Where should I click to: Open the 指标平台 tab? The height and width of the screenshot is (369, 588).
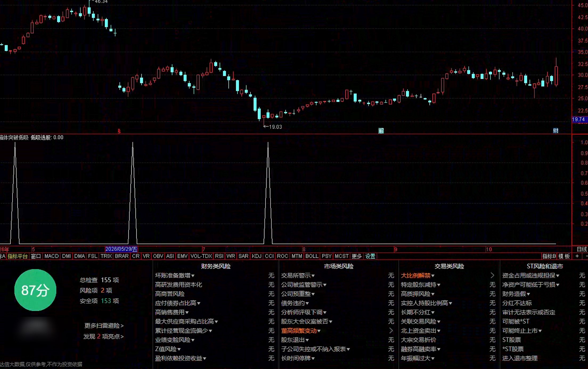[x=18, y=256]
